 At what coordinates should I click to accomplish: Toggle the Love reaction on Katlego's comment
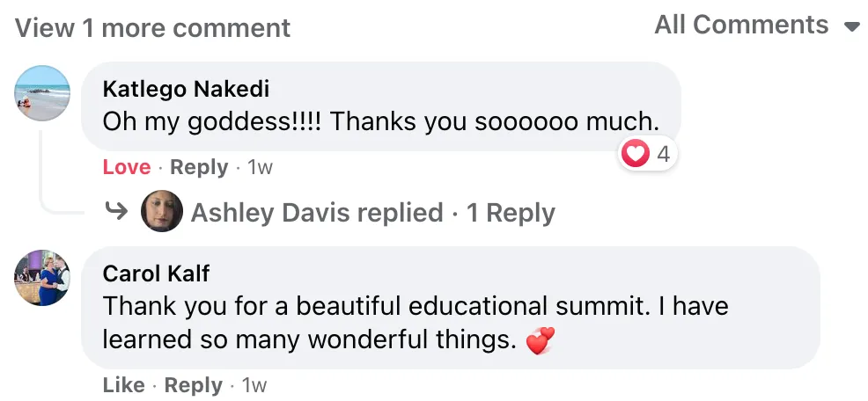tap(127, 167)
